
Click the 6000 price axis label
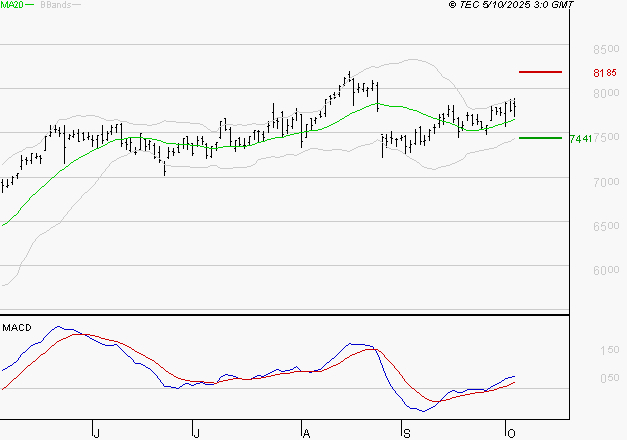click(606, 270)
